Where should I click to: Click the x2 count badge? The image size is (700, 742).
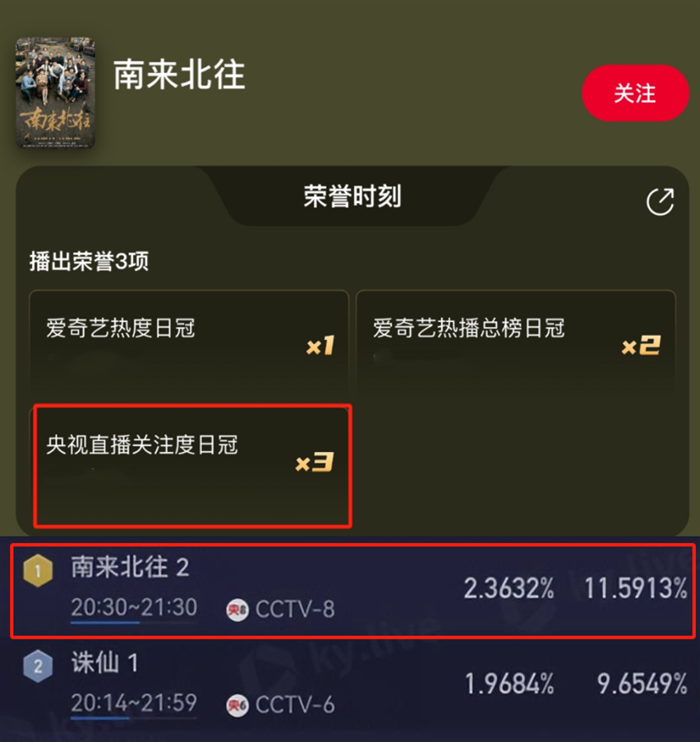click(x=641, y=345)
